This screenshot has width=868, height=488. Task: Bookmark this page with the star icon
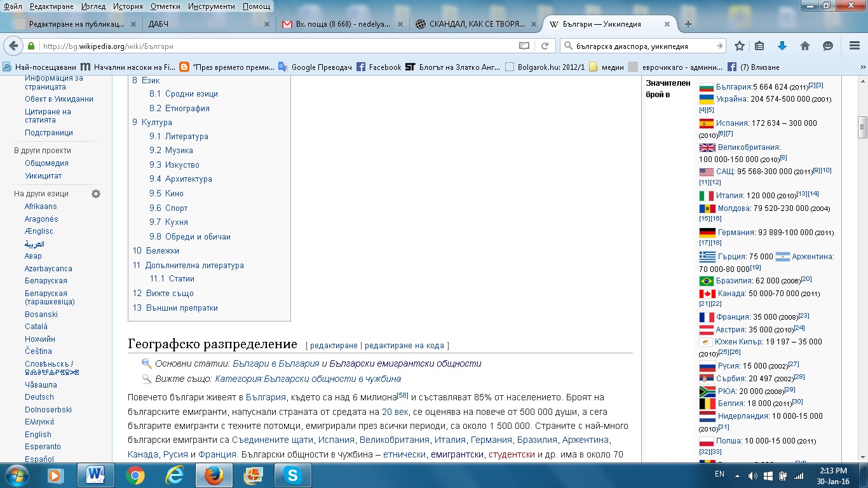coord(740,46)
